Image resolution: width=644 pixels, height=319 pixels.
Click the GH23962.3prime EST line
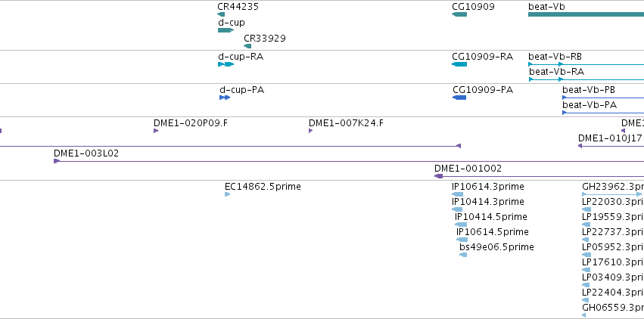click(x=612, y=194)
